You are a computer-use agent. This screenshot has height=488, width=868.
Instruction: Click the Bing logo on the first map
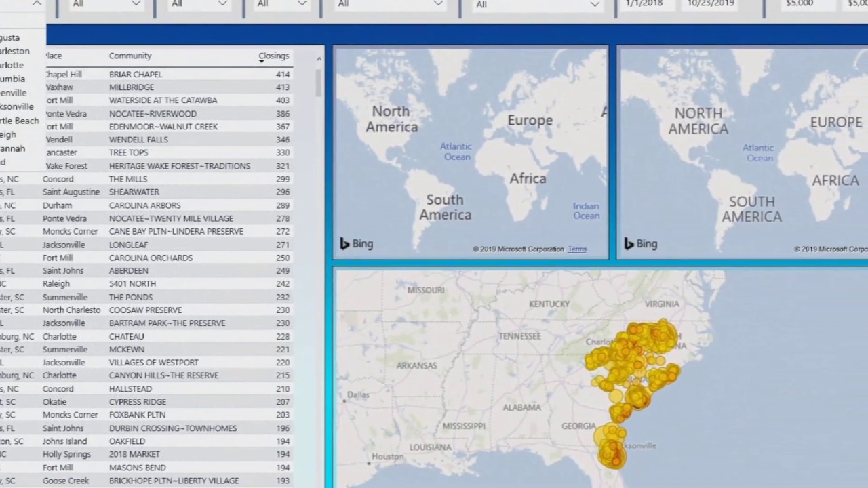click(357, 243)
